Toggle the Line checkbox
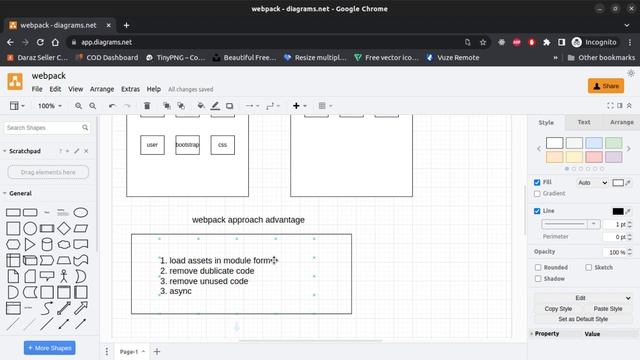The image size is (640, 360). click(537, 211)
